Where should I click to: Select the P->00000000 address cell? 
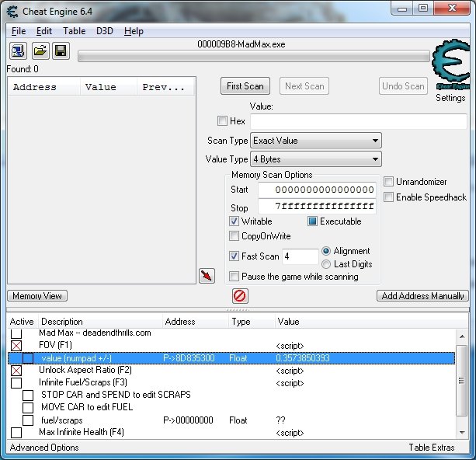click(x=188, y=420)
